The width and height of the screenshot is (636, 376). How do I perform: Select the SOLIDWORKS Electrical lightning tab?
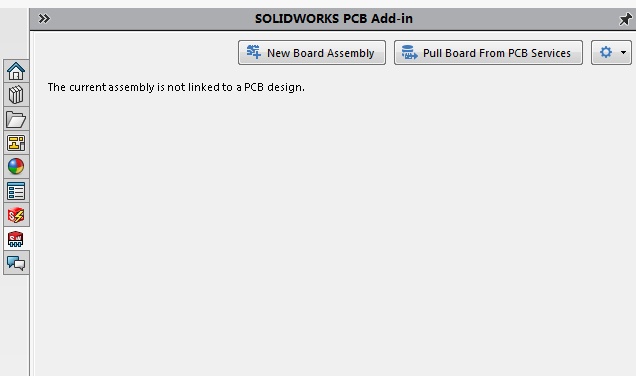(16, 215)
